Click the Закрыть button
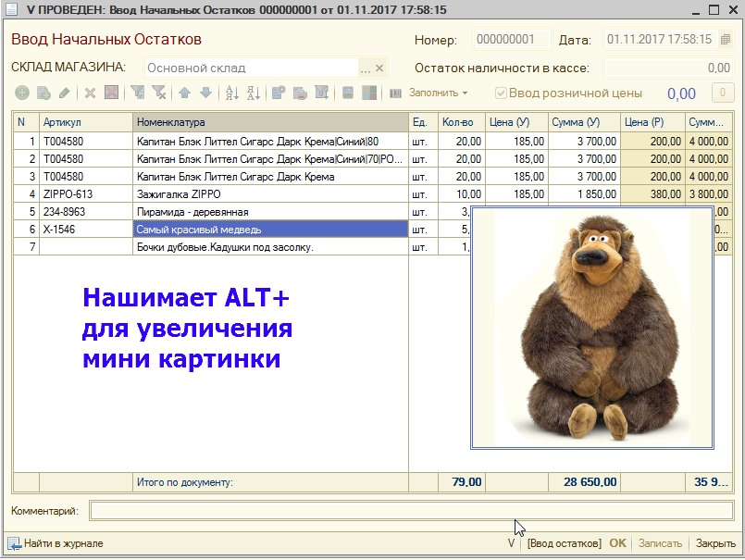Image resolution: width=745 pixels, height=560 pixels. pyautogui.click(x=715, y=543)
